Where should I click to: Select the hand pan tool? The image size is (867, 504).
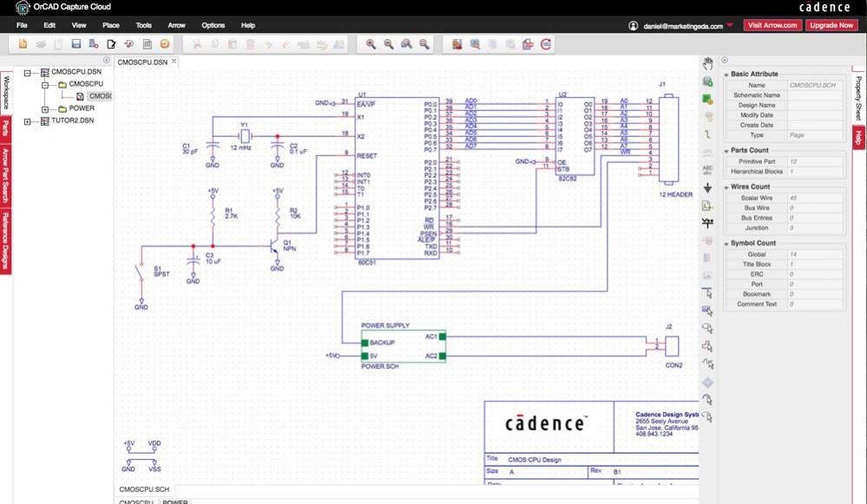pos(708,64)
